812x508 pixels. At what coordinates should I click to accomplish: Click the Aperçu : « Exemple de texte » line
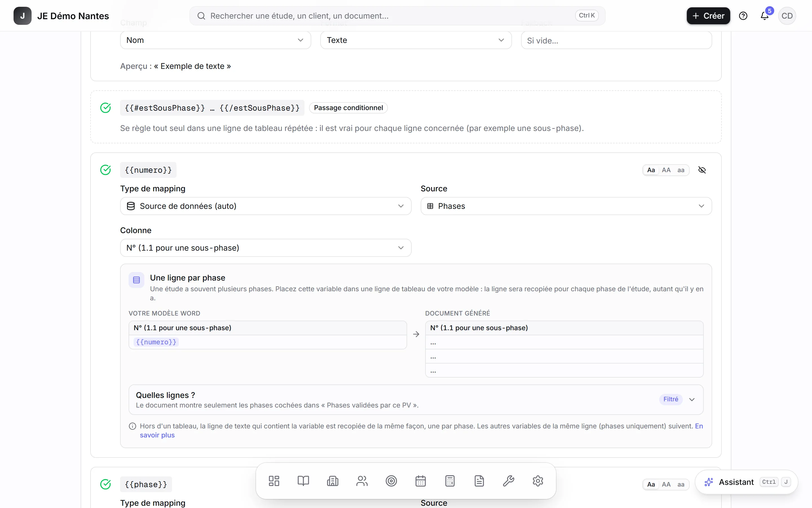175,66
